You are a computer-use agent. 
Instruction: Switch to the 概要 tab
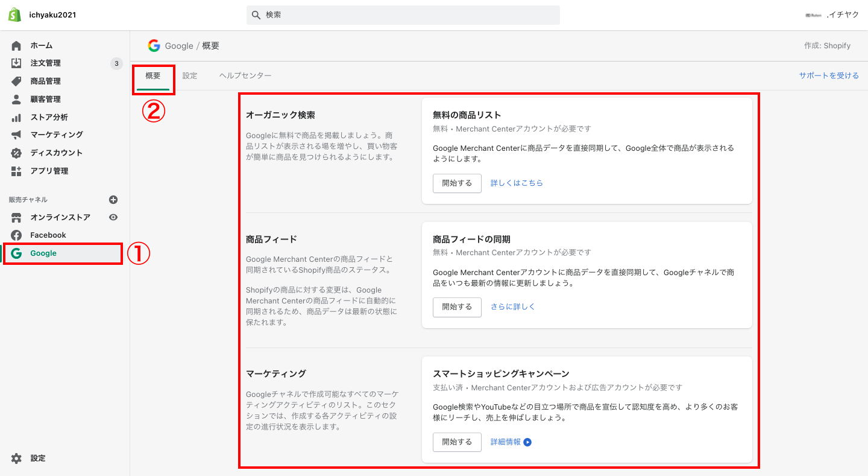tap(153, 76)
